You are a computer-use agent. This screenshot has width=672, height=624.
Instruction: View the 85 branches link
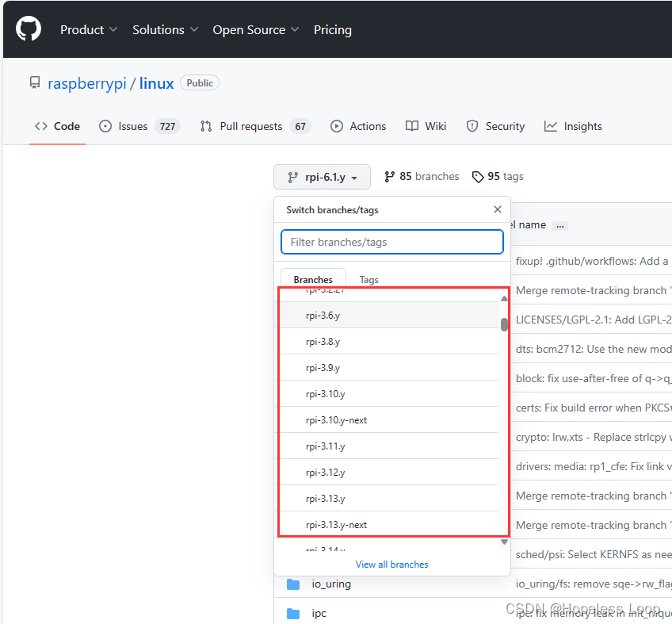[x=422, y=176]
